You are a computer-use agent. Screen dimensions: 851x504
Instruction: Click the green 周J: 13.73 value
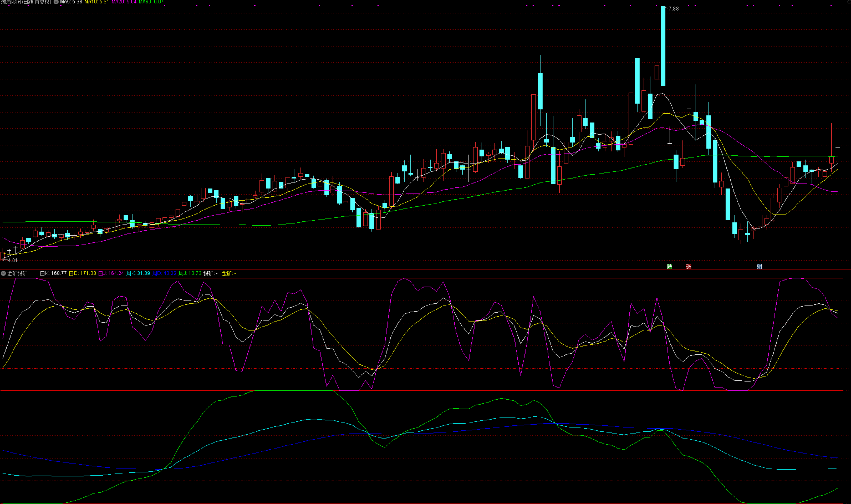[x=190, y=273]
